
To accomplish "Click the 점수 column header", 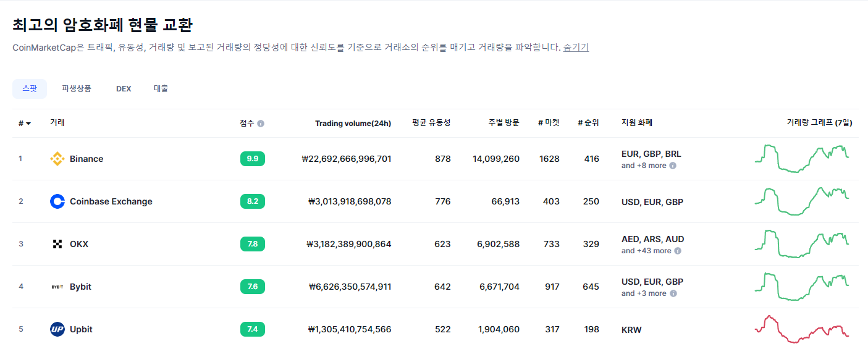I will click(247, 123).
